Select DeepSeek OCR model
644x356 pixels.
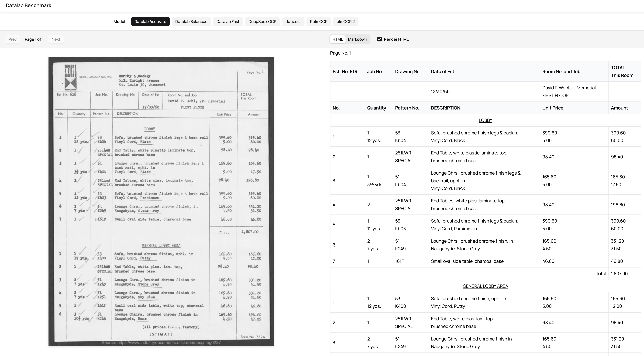pos(262,22)
